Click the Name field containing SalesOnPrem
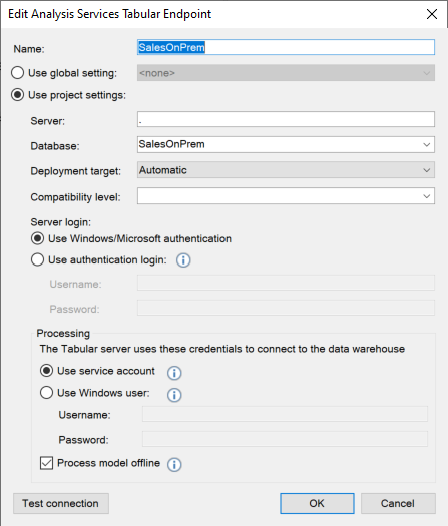The image size is (448, 526). 286,47
